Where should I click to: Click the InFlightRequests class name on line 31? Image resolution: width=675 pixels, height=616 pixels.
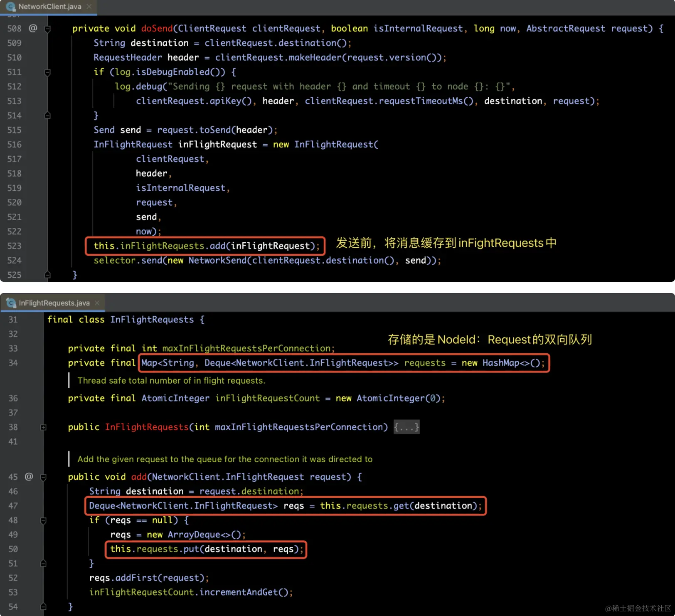click(x=152, y=320)
